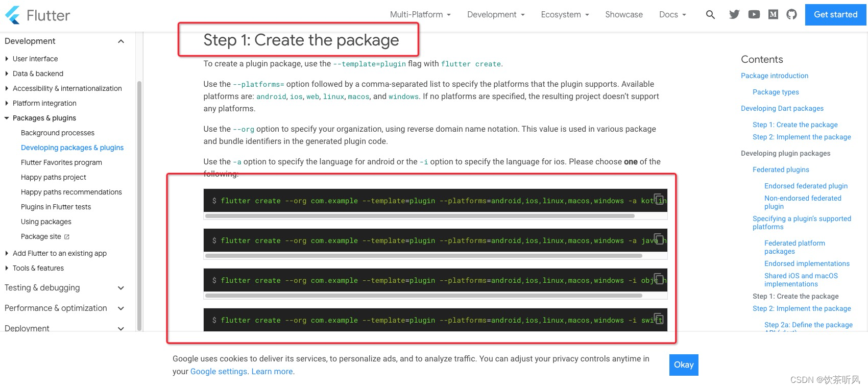Image resolution: width=868 pixels, height=389 pixels.
Task: Click the Developing plugin packages Contents entry
Action: [x=785, y=153]
